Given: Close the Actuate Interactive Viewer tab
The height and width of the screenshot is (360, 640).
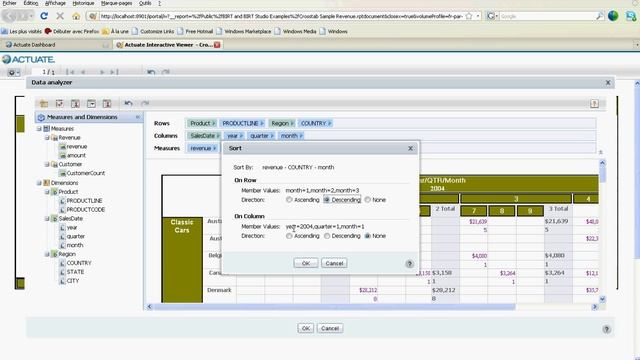Looking at the screenshot, I should [217, 45].
